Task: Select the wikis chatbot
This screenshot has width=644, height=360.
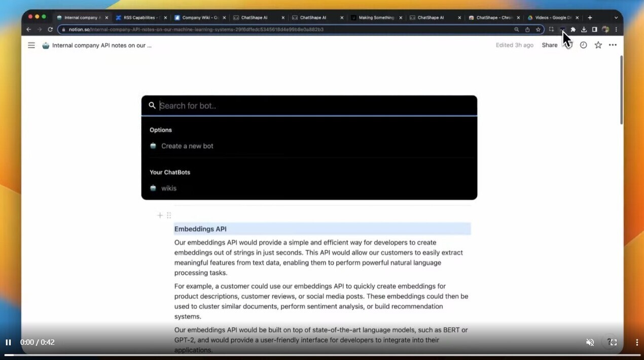Action: 169,188
